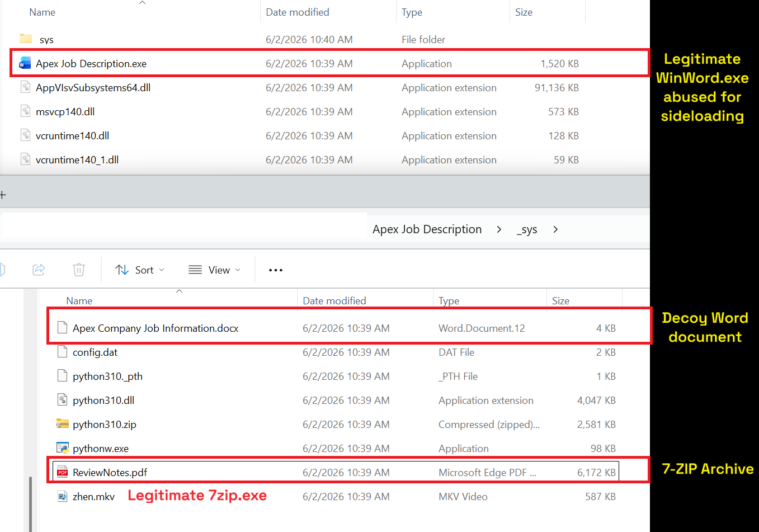Screen dimensions: 759x532
Task: Open the View dropdown menu
Action: tap(215, 270)
